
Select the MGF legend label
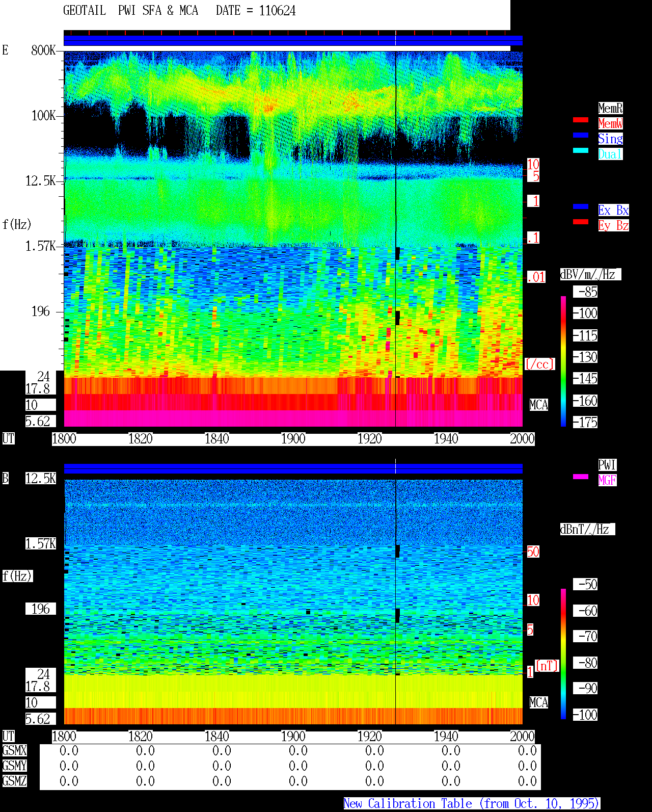[x=607, y=480]
